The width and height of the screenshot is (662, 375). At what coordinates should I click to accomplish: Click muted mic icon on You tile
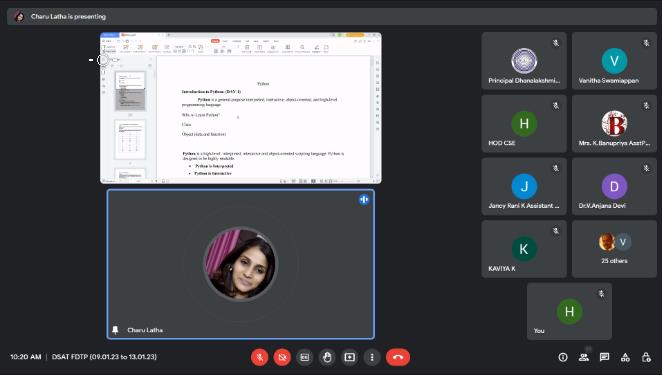(601, 293)
